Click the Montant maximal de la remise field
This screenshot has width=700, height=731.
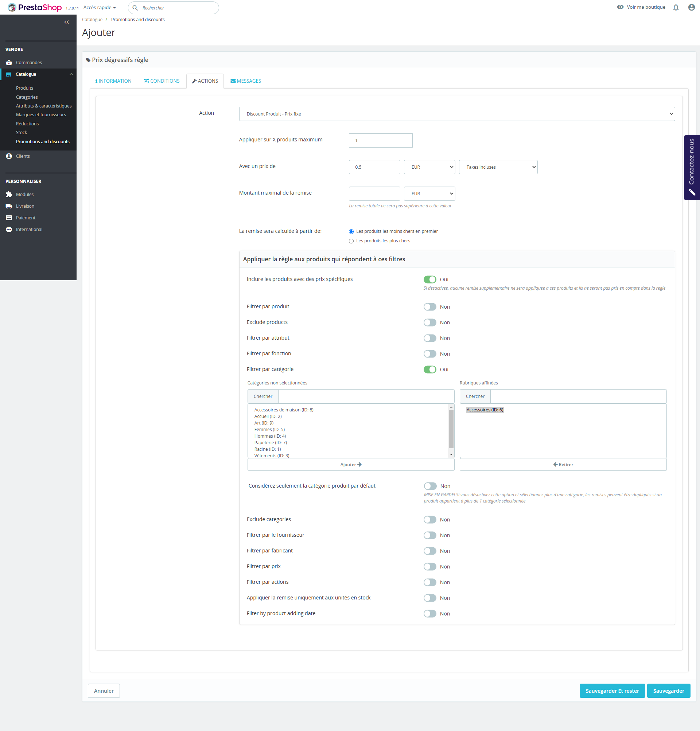(x=374, y=194)
